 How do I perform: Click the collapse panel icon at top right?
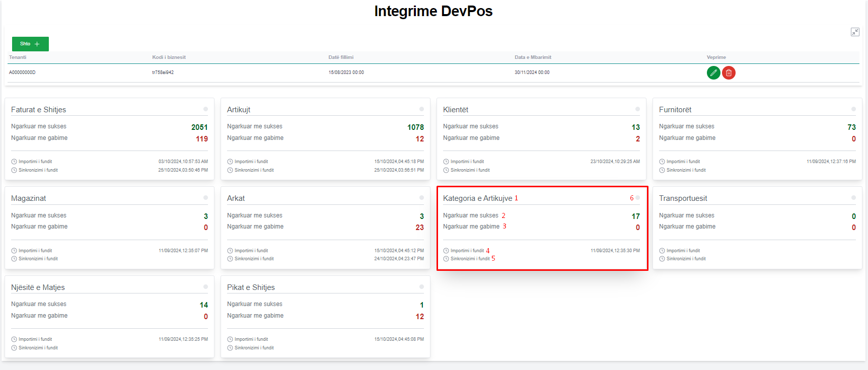point(855,32)
